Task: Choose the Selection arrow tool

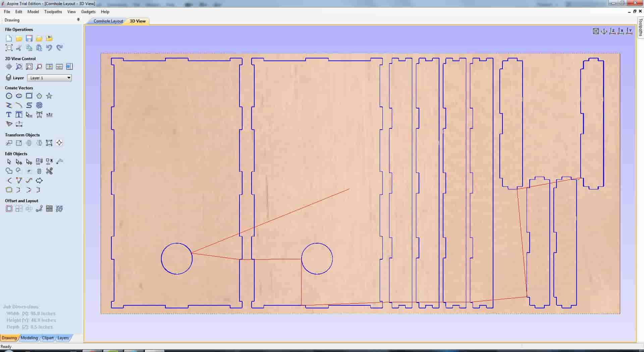Action: point(9,162)
